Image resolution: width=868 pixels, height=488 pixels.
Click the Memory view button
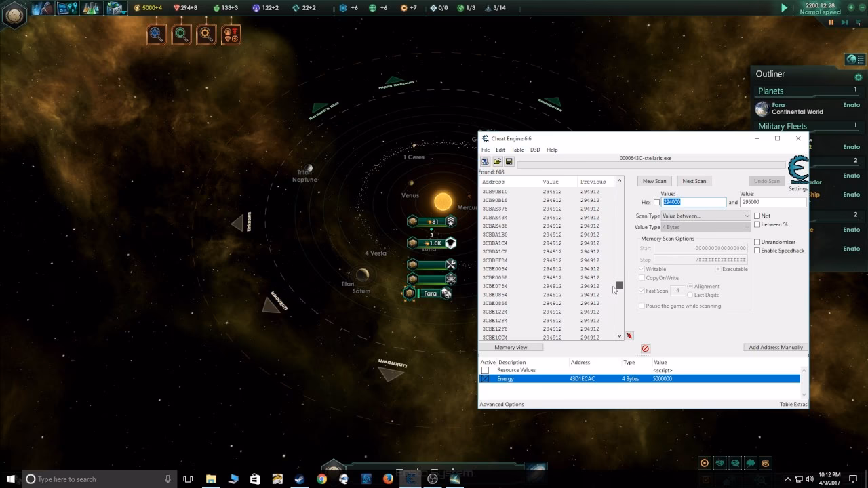(x=511, y=347)
